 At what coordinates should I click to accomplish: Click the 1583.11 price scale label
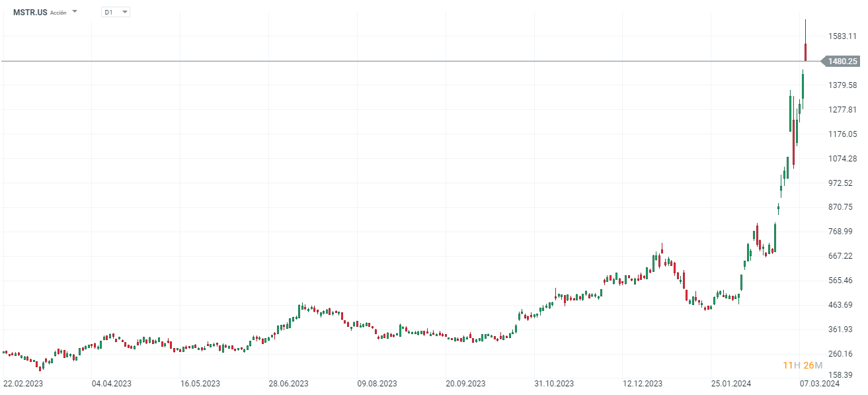click(842, 36)
